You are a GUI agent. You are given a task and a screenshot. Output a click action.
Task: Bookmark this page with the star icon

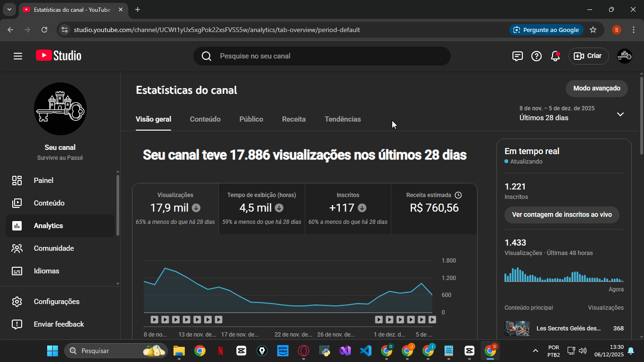tap(593, 30)
